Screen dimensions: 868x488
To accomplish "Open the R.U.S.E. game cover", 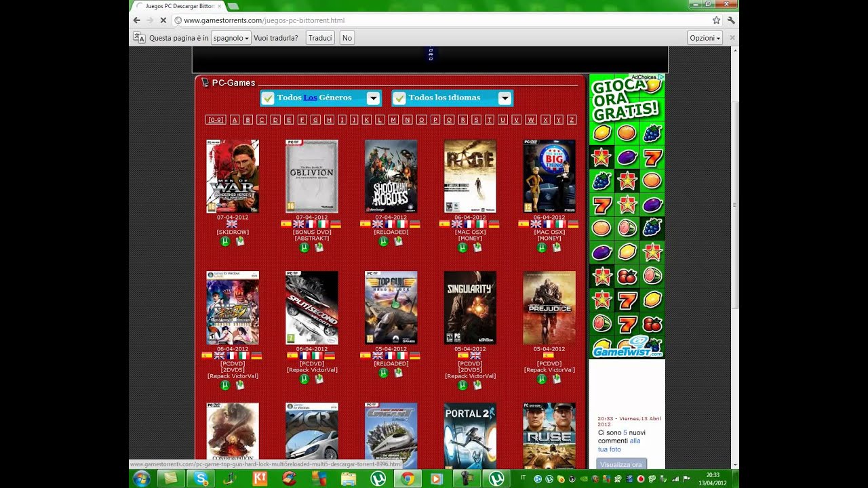I will (x=549, y=436).
